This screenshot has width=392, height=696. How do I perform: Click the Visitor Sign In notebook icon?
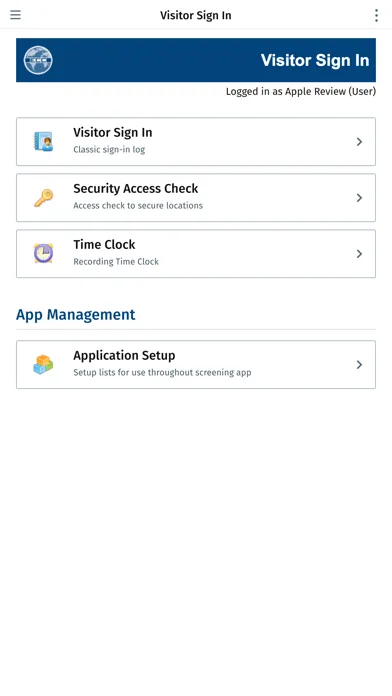point(44,142)
